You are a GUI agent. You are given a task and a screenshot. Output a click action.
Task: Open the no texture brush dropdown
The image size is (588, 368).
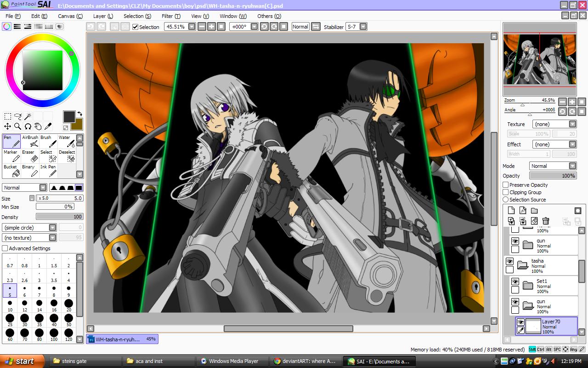[x=52, y=238]
